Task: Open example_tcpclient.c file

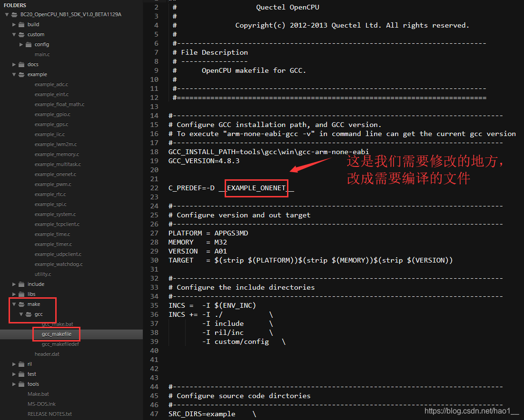Action: pos(57,225)
